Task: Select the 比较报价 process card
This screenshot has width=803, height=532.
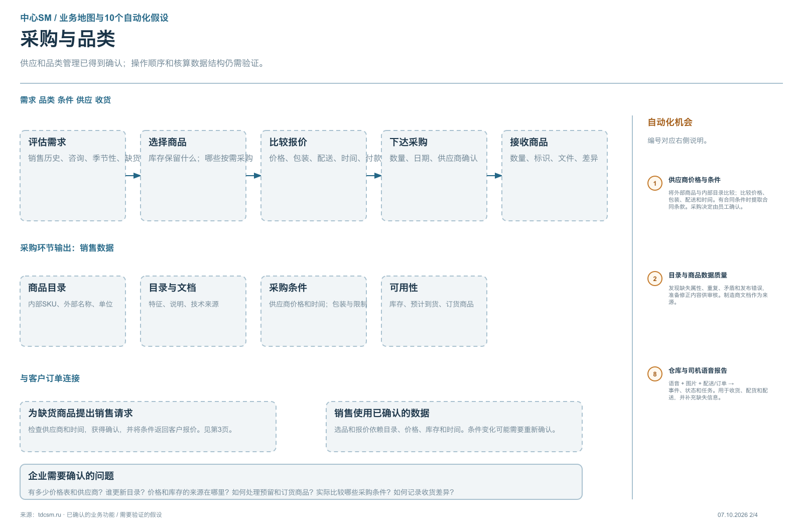Action: tap(314, 176)
